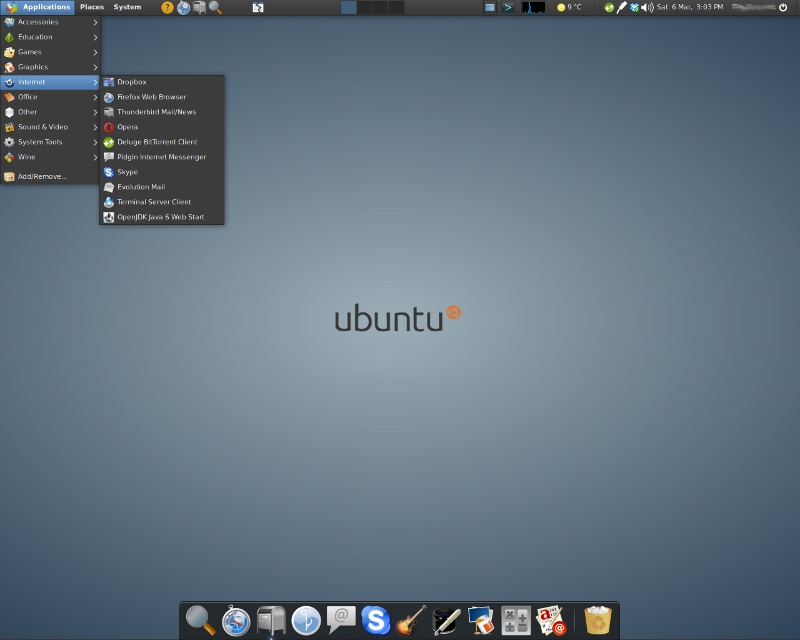Open the ink pen dock icon
This screenshot has width=800, height=640.
(446, 621)
